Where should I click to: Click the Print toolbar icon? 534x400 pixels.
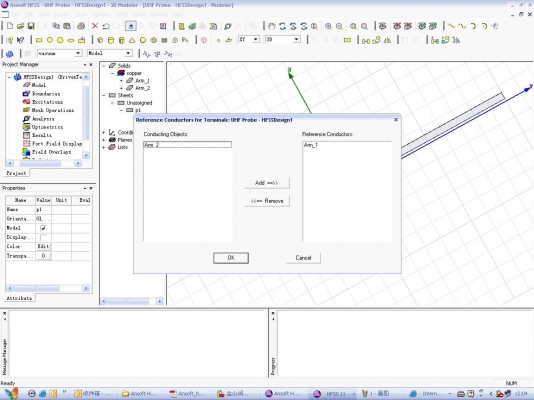click(x=81, y=26)
